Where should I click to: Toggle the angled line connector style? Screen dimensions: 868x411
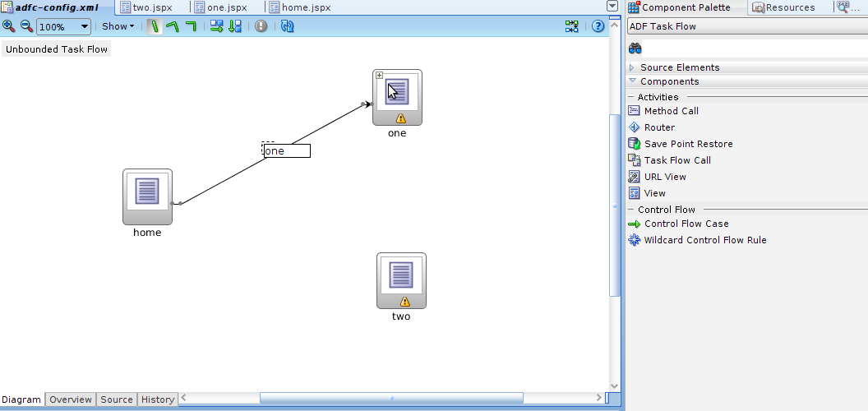[172, 26]
